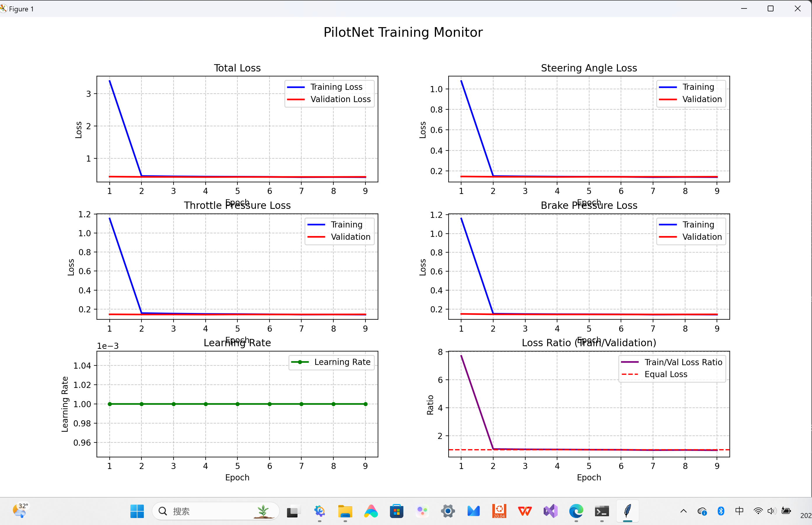Click the Learning Rate chart title
Viewport: 812px width, 525px height.
(x=237, y=343)
